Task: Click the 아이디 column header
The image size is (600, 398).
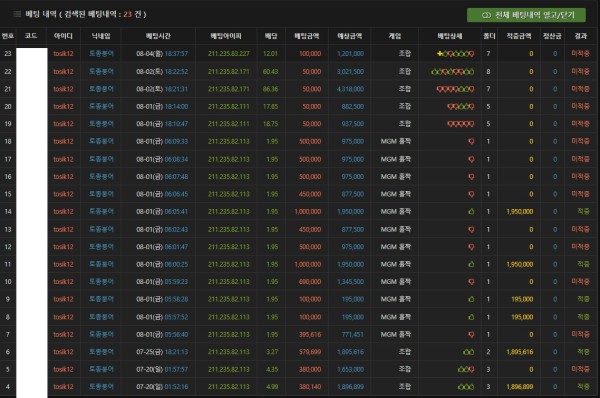Action: [63, 36]
